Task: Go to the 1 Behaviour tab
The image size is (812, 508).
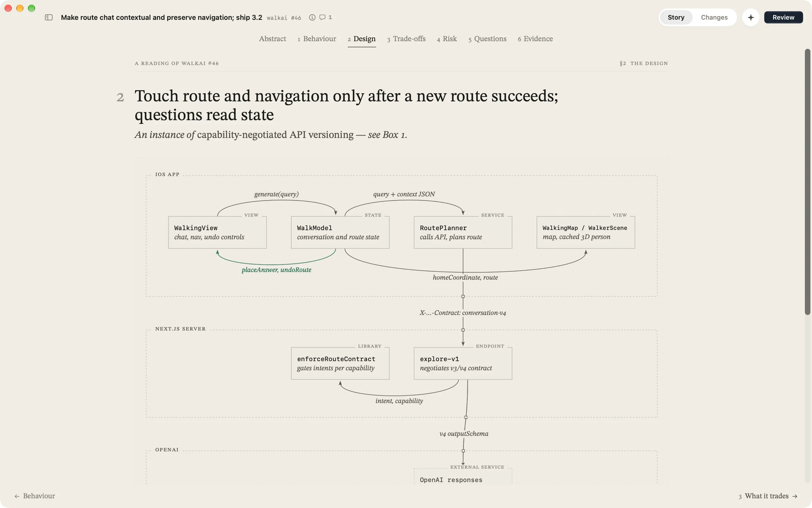Action: (x=317, y=39)
